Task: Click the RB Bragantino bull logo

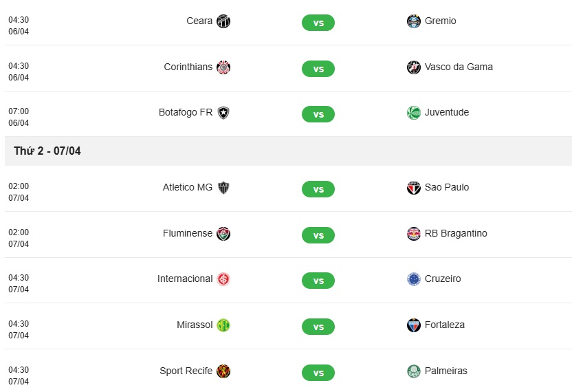Action: (414, 234)
